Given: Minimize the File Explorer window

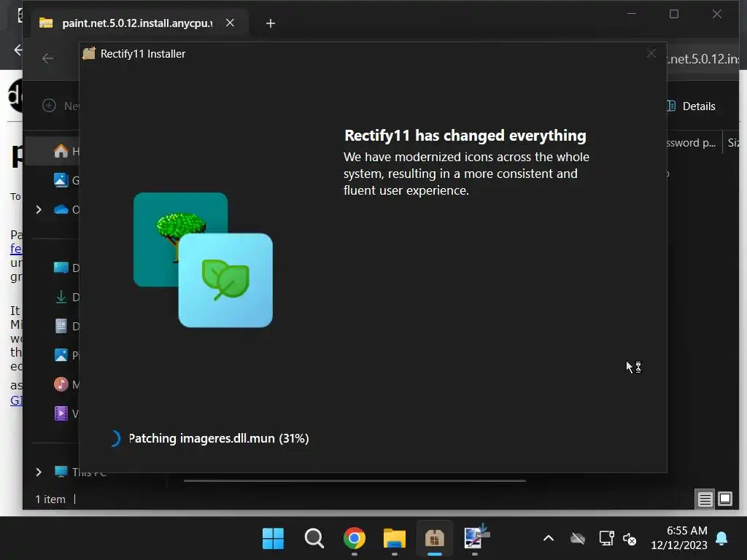Looking at the screenshot, I should click(x=632, y=15).
